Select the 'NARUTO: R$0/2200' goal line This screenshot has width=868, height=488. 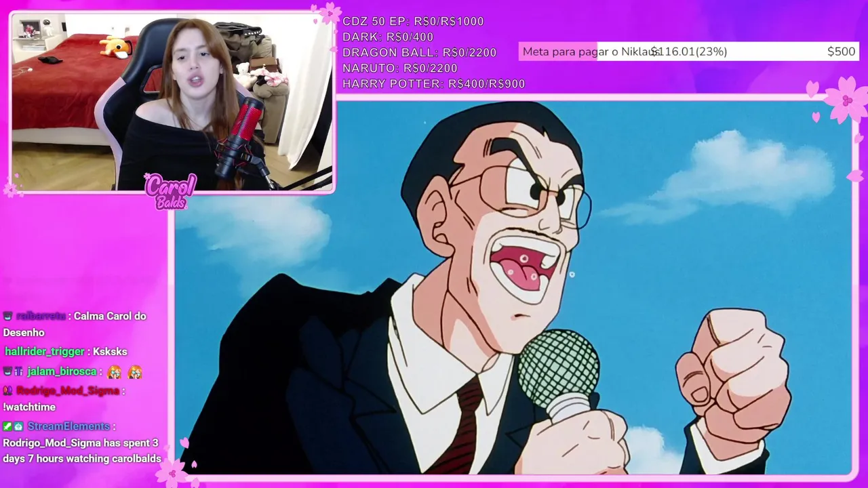[400, 68]
